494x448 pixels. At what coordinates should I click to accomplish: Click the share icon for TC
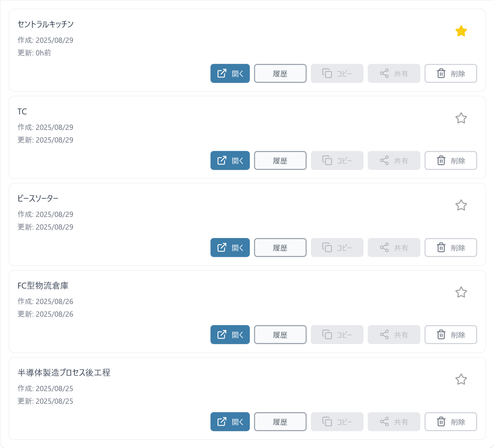click(x=384, y=160)
